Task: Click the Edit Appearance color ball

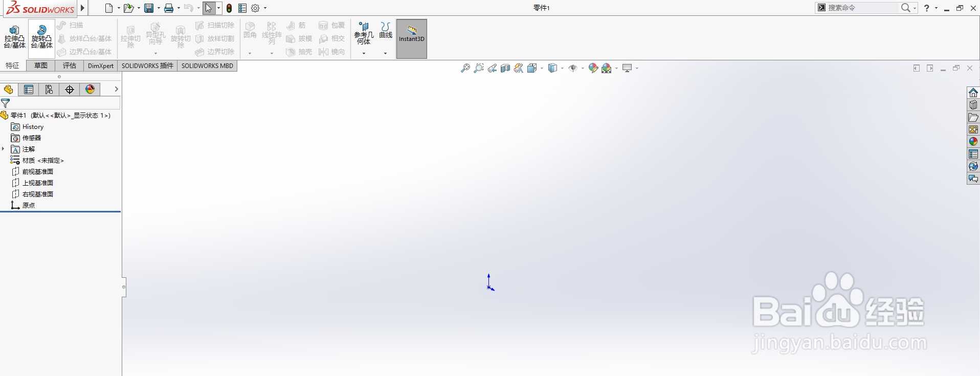Action: (593, 68)
